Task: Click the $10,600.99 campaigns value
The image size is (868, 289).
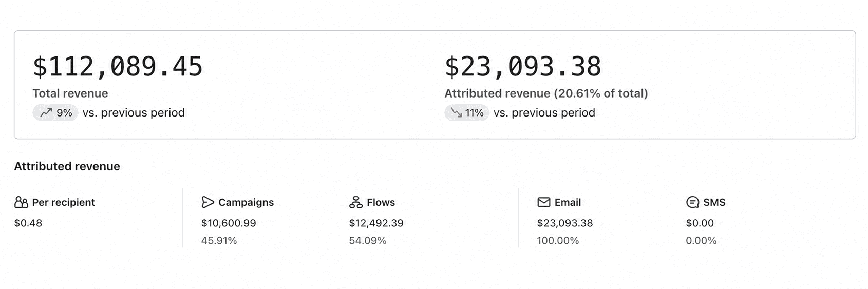Action: [229, 223]
